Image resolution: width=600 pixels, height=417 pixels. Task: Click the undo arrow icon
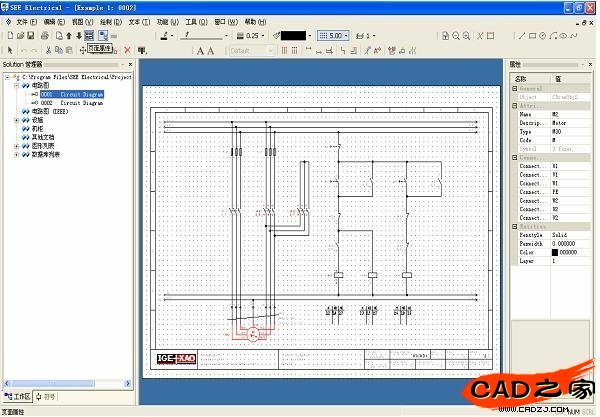pyautogui.click(x=24, y=49)
